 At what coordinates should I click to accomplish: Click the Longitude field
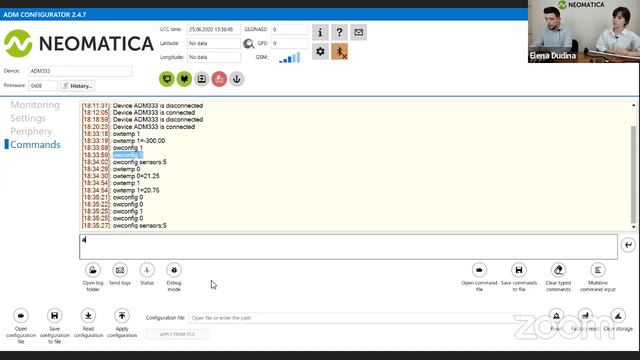click(213, 57)
